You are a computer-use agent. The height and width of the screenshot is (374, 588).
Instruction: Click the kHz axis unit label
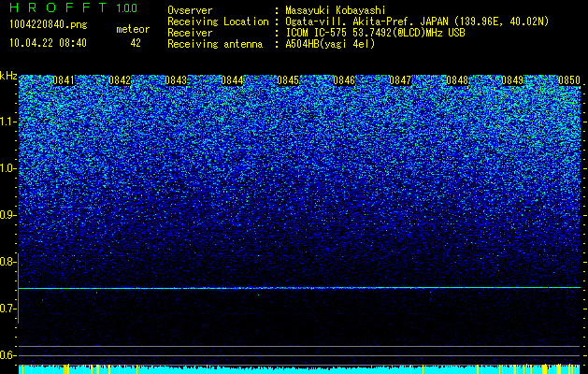tap(8, 76)
